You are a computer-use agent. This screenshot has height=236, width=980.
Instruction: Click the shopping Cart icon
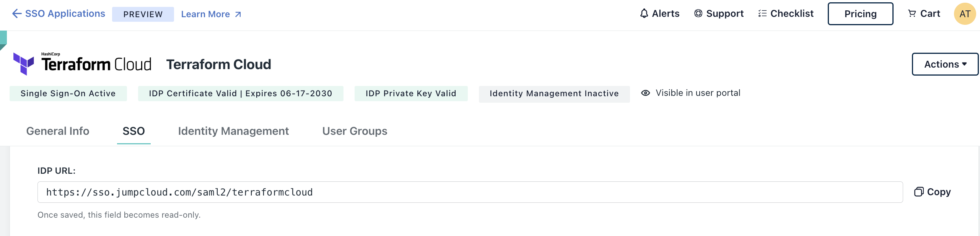[x=912, y=14]
